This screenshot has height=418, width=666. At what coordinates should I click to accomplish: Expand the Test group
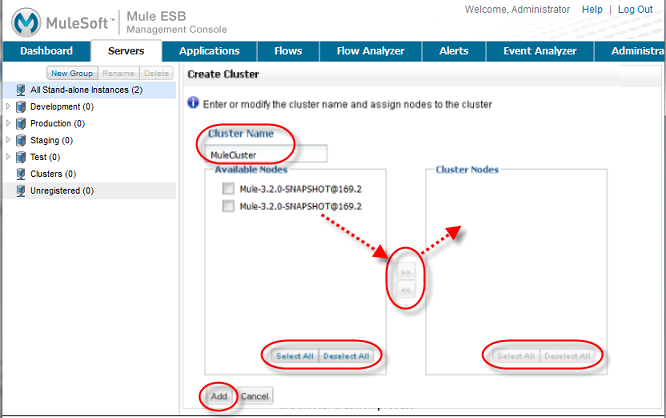8,157
